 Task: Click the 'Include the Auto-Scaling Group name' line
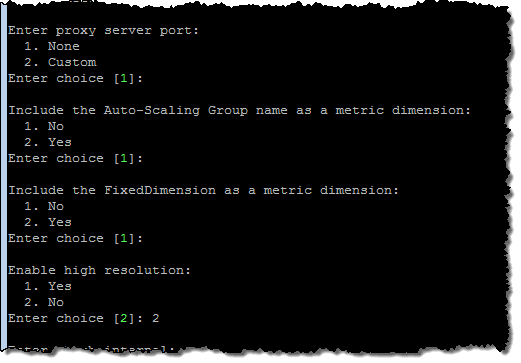coord(239,110)
